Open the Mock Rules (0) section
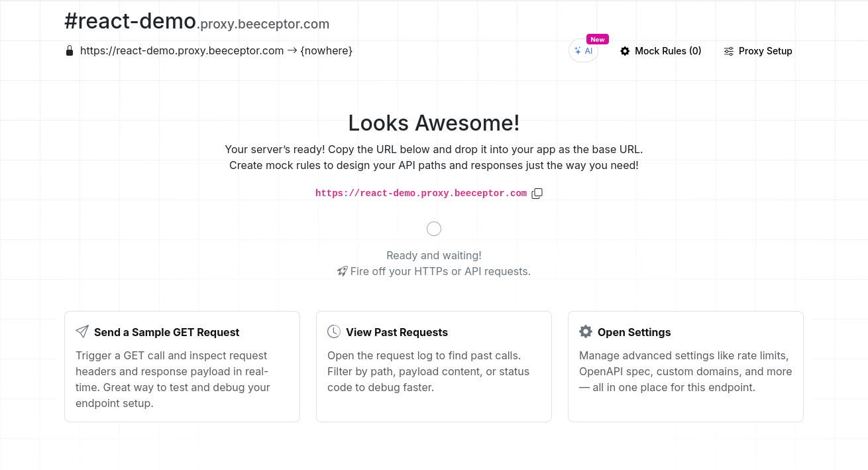The width and height of the screenshot is (868, 470). [668, 51]
